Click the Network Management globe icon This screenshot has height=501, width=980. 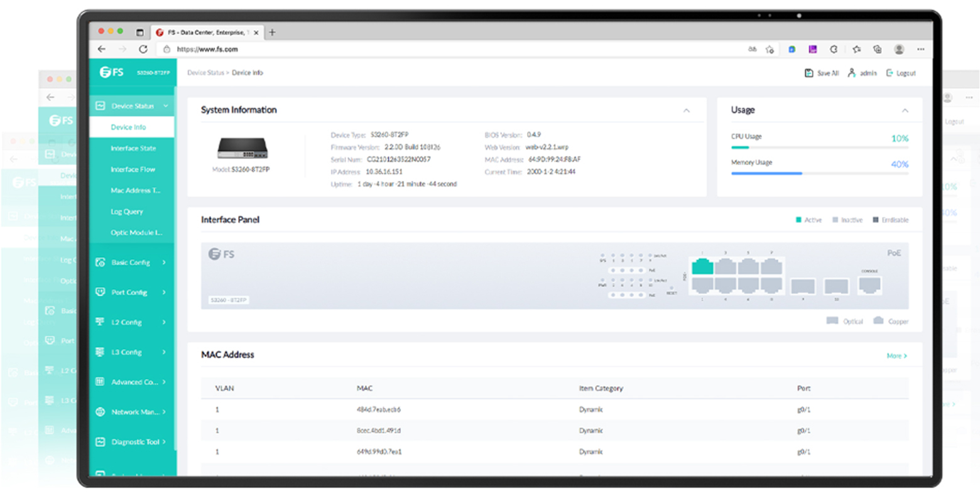coord(101,412)
